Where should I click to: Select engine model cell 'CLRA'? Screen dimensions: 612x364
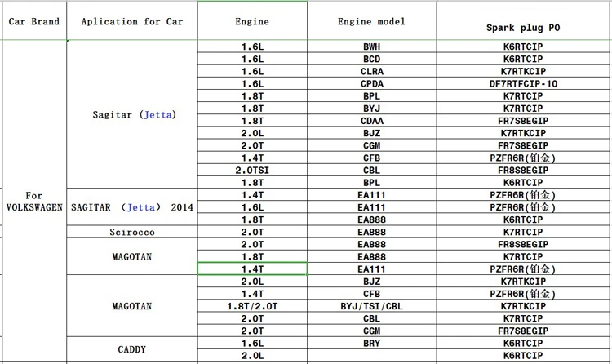tap(371, 71)
